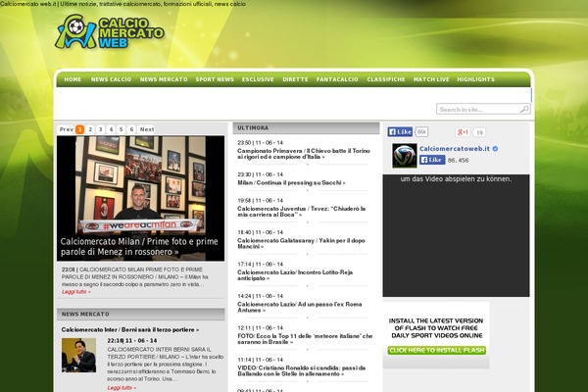Click the Google +1 button
The height and width of the screenshot is (392, 588).
pyautogui.click(x=464, y=132)
